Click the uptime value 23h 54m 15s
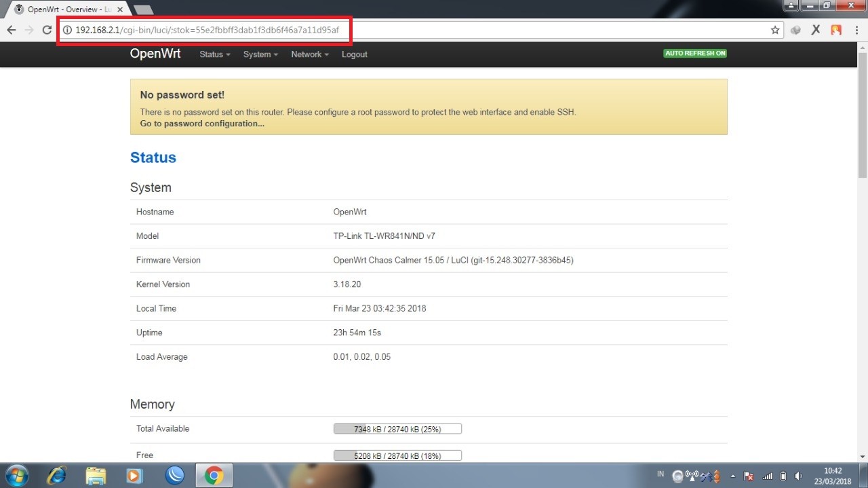This screenshot has width=868, height=488. [357, 333]
